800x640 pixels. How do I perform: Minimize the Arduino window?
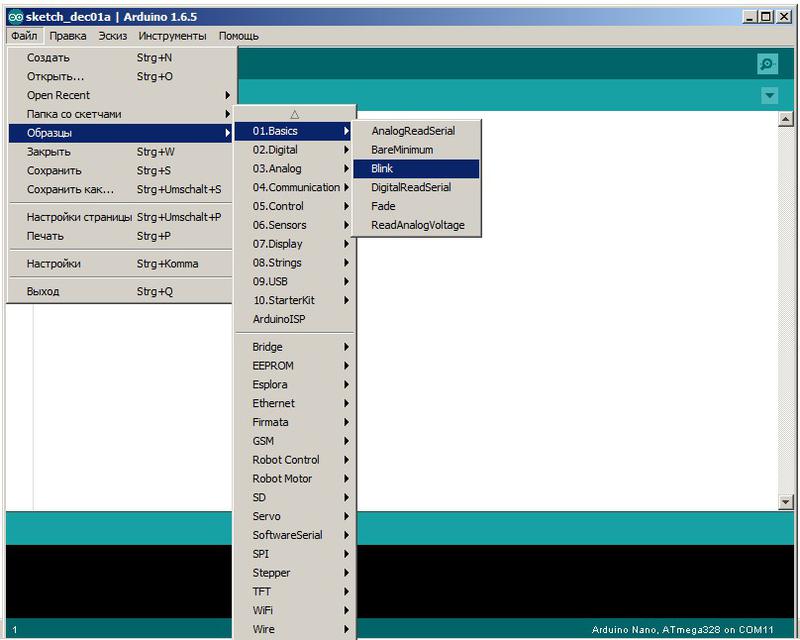tap(749, 17)
